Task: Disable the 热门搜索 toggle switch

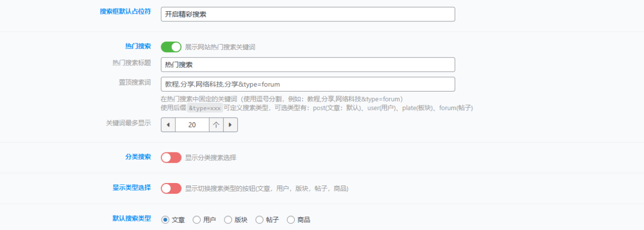Action: pyautogui.click(x=171, y=47)
